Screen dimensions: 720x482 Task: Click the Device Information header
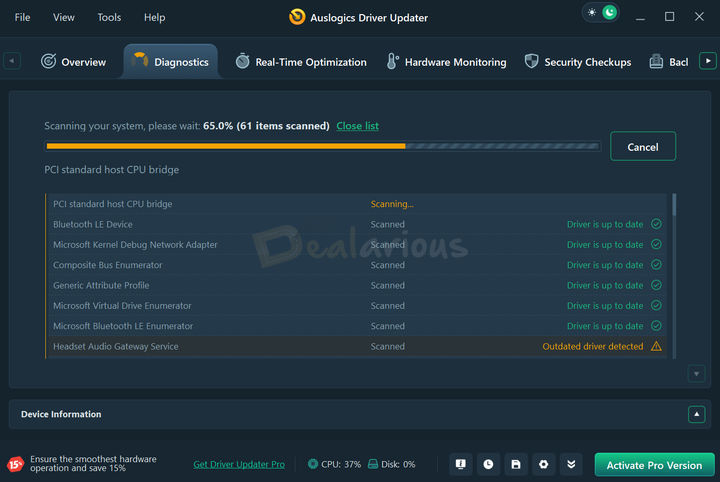(x=61, y=414)
